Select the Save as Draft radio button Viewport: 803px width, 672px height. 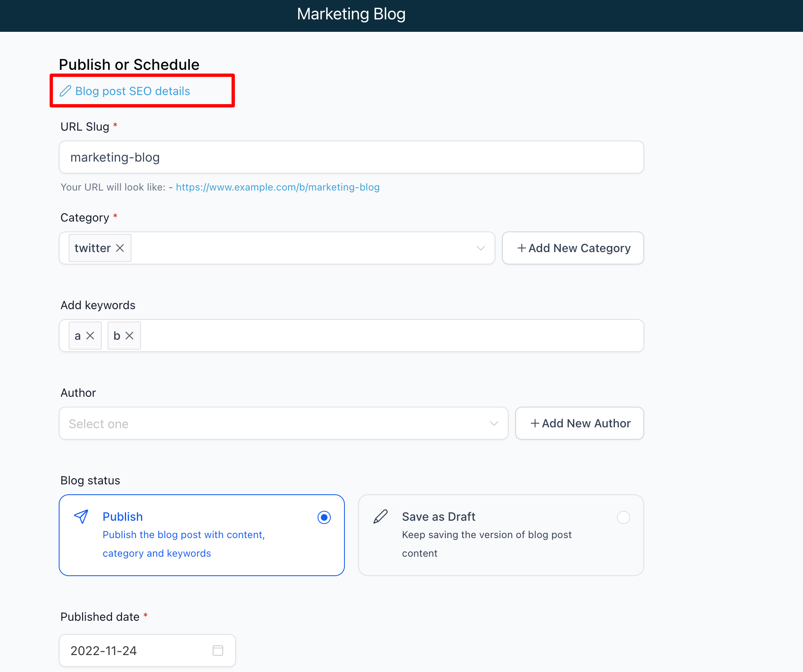[623, 517]
